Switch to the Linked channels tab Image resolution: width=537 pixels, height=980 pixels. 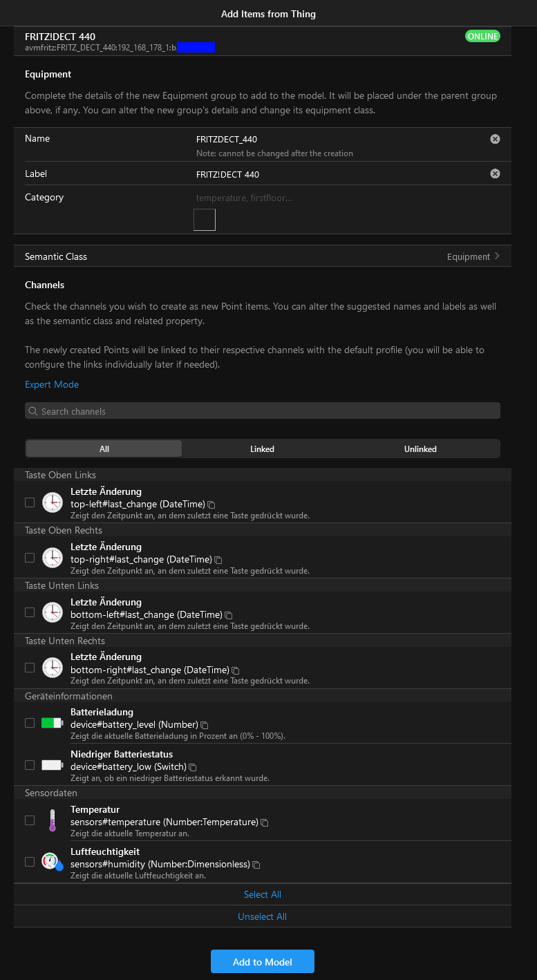coord(262,449)
